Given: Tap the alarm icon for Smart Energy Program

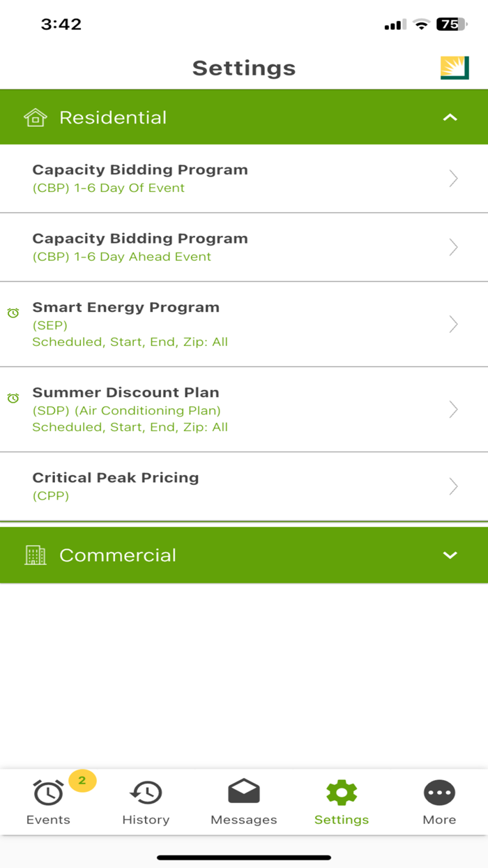Looking at the screenshot, I should pos(13,313).
